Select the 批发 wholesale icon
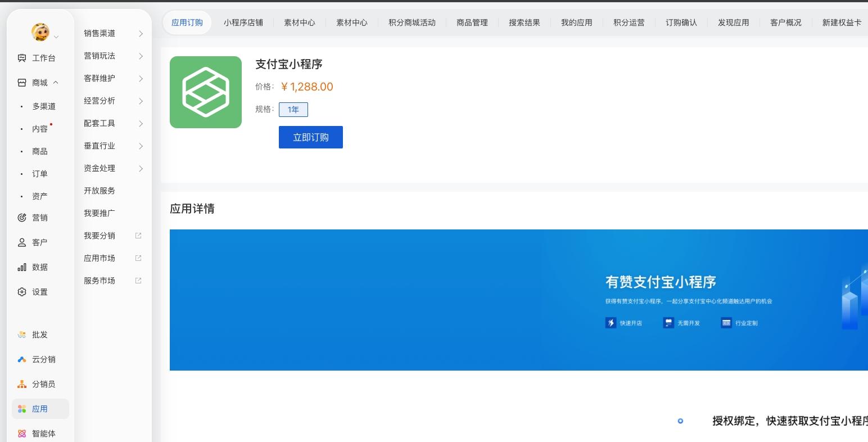 (22, 335)
